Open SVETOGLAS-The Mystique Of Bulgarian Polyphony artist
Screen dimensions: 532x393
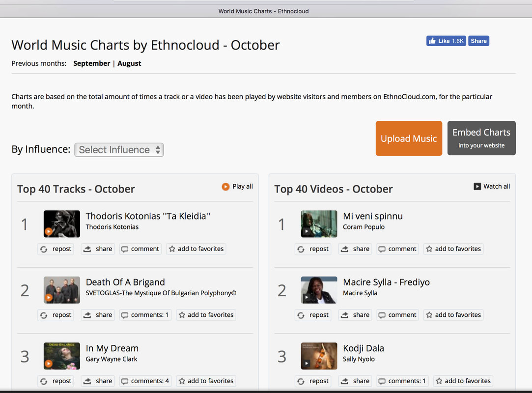tap(161, 293)
